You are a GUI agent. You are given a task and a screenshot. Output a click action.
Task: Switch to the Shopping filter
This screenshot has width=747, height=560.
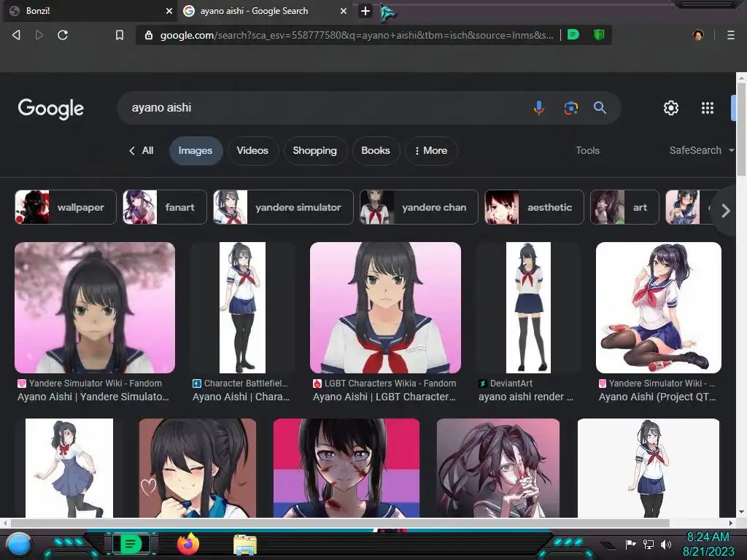315,151
